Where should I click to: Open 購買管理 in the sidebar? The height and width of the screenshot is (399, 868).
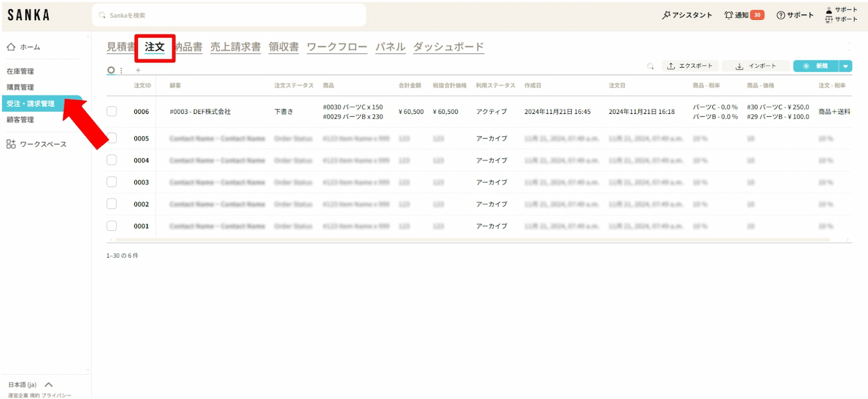pos(20,87)
